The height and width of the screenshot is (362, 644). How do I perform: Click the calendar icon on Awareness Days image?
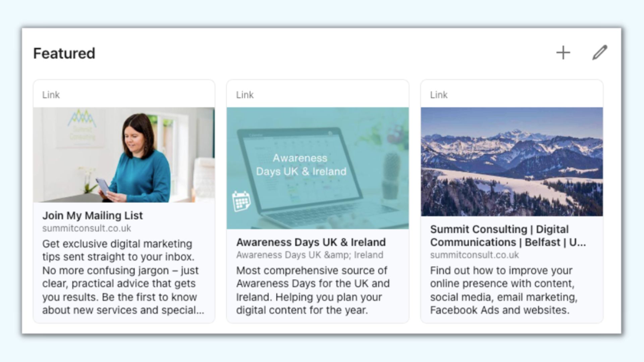[241, 201]
